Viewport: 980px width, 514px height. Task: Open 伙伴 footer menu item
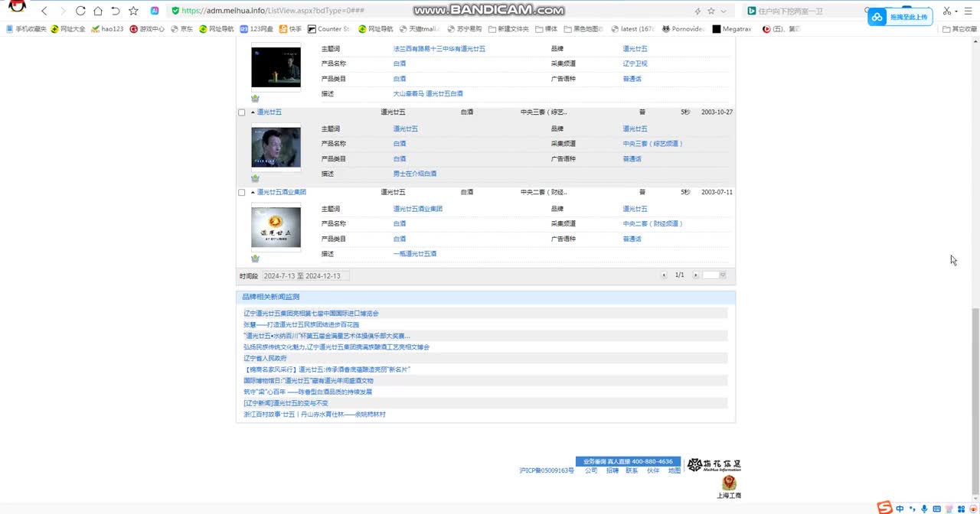click(x=653, y=471)
